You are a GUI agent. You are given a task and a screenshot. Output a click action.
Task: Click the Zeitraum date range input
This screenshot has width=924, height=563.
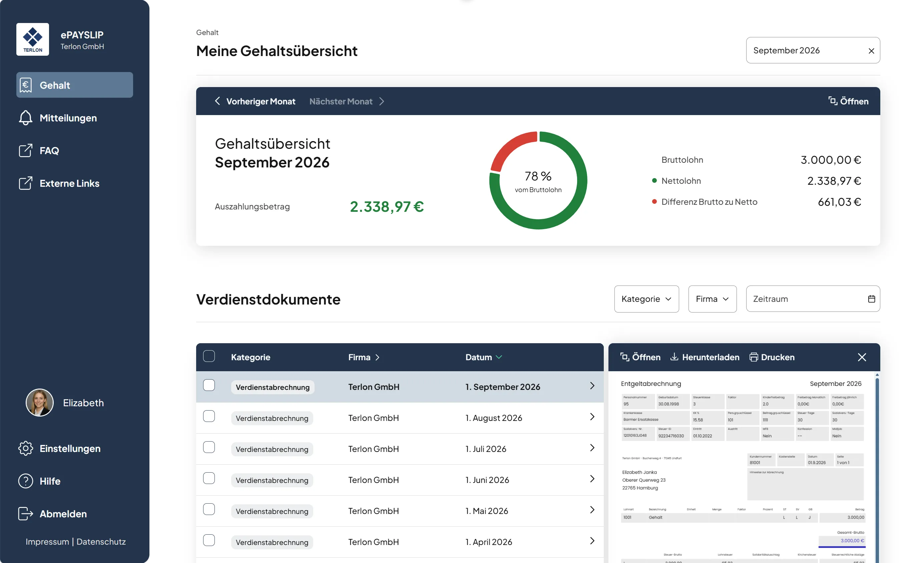coord(813,299)
